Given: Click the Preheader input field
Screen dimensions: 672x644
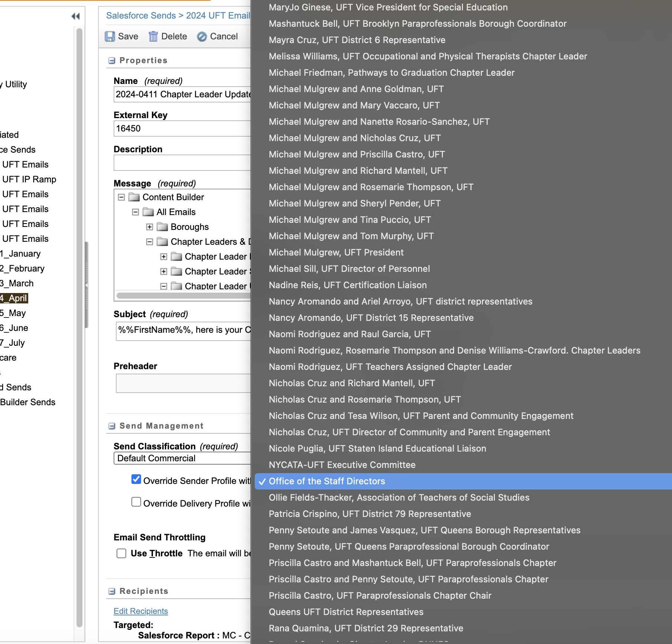Looking at the screenshot, I should 183,383.
